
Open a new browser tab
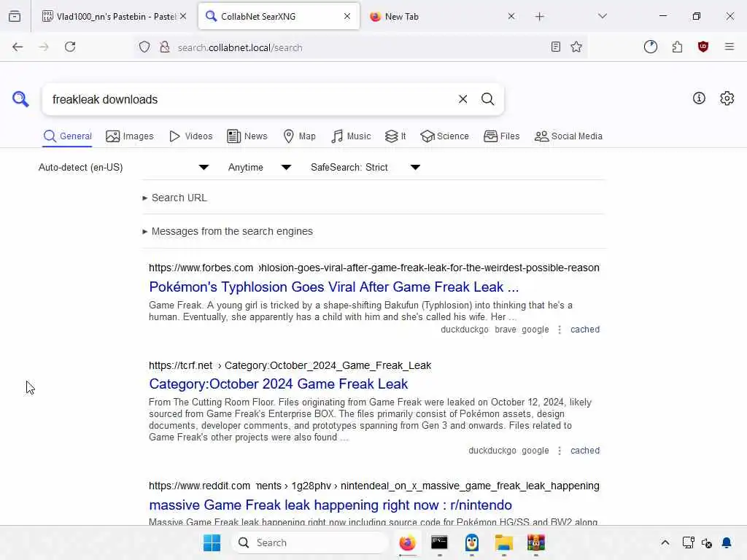pyautogui.click(x=539, y=17)
